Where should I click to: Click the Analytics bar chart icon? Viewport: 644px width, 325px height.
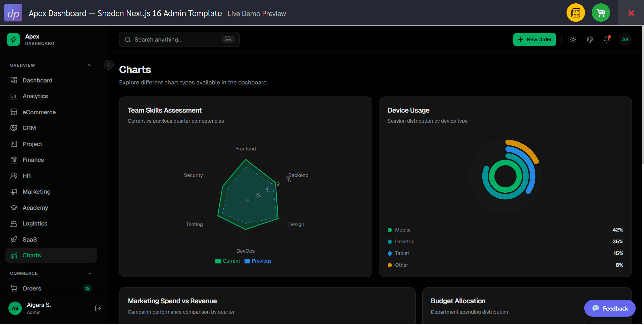click(14, 96)
